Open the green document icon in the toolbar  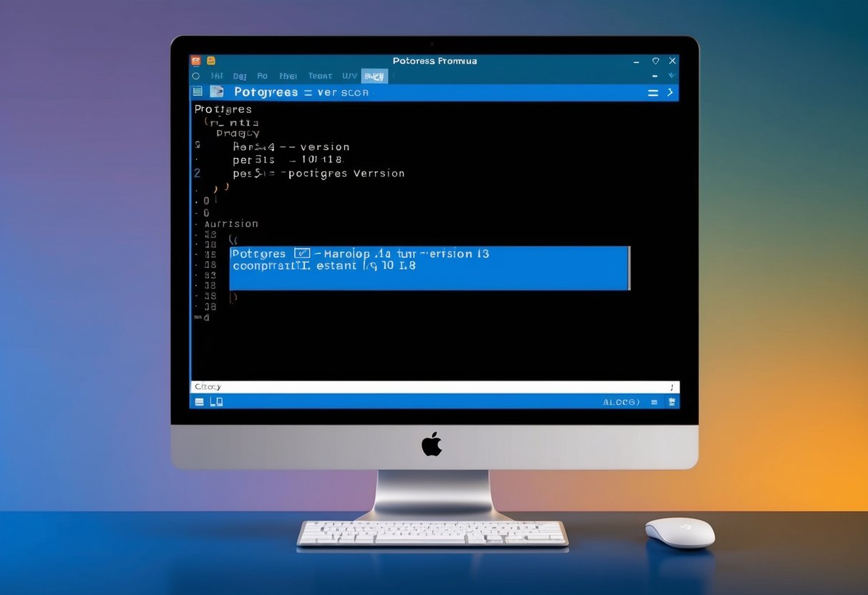click(x=198, y=92)
